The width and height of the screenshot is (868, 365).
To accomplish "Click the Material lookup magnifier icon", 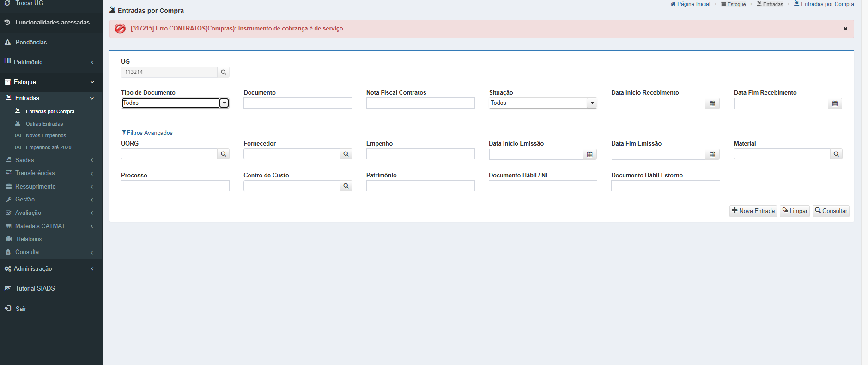I will pyautogui.click(x=836, y=154).
